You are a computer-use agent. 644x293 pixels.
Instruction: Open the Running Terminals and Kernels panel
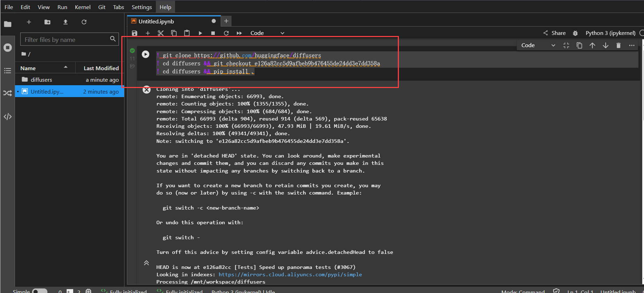click(8, 47)
